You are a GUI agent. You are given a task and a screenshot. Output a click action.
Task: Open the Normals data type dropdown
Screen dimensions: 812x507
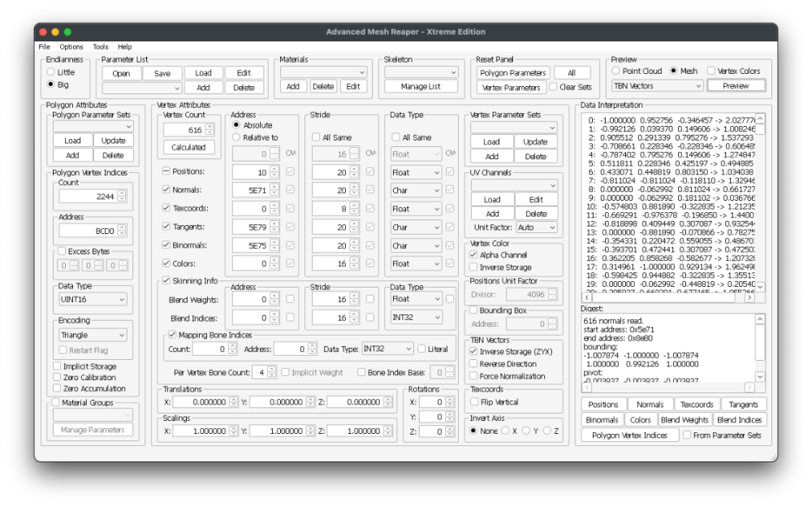tap(417, 190)
